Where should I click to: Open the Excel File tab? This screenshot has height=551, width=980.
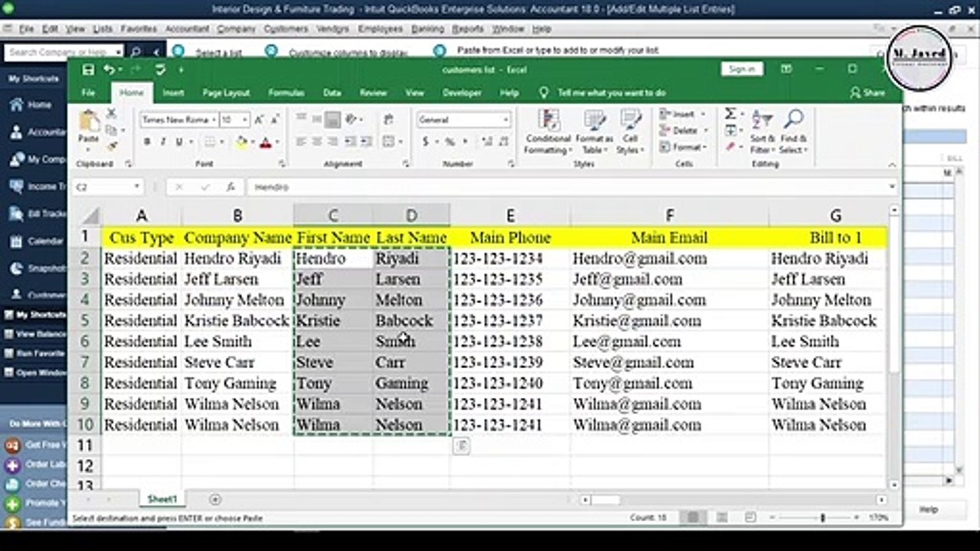click(x=89, y=93)
